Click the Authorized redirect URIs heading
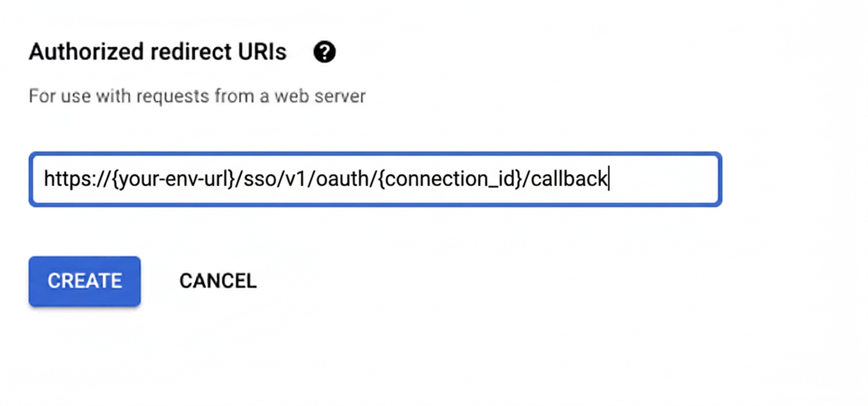 (157, 52)
